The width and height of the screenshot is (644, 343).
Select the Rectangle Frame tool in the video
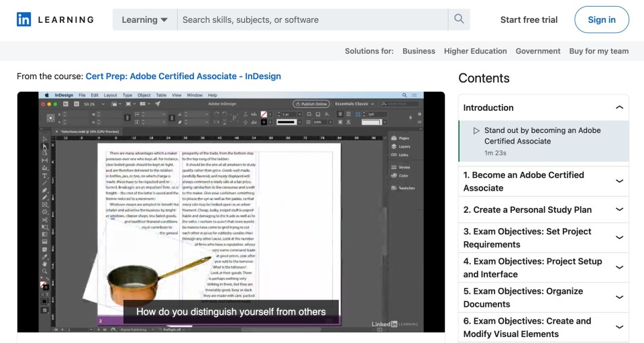(x=45, y=205)
